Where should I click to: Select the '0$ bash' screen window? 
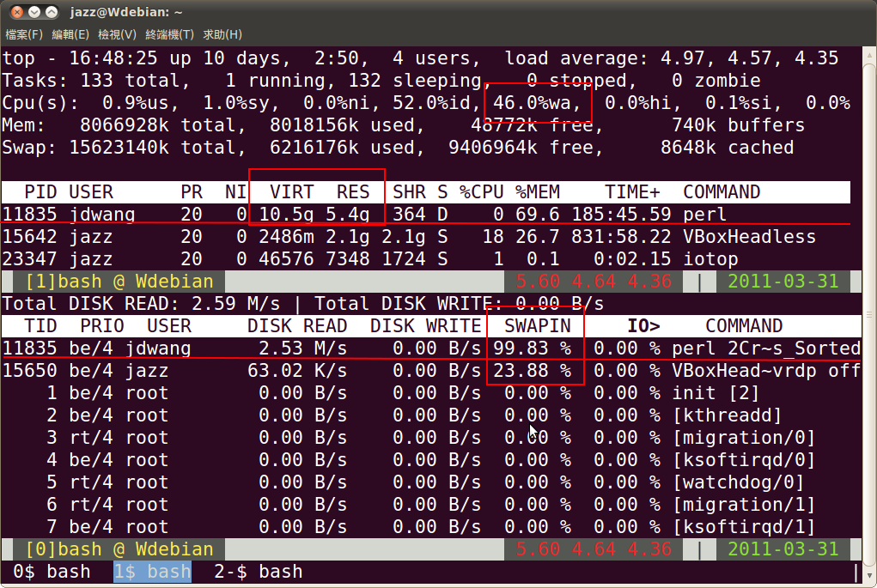pos(52,572)
